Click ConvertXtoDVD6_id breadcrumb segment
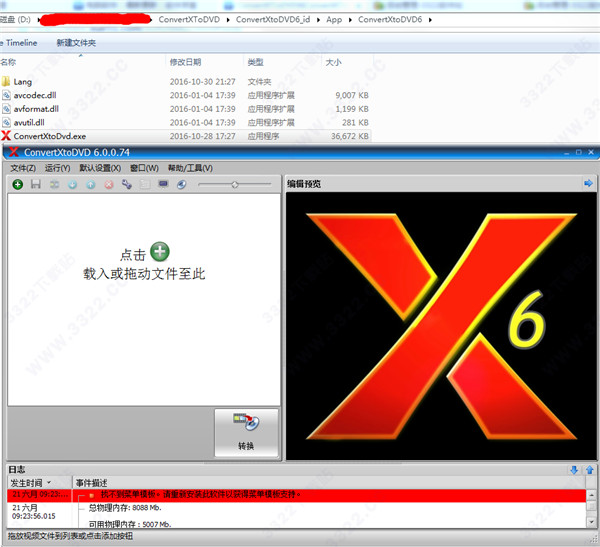The image size is (600, 547). [273, 20]
